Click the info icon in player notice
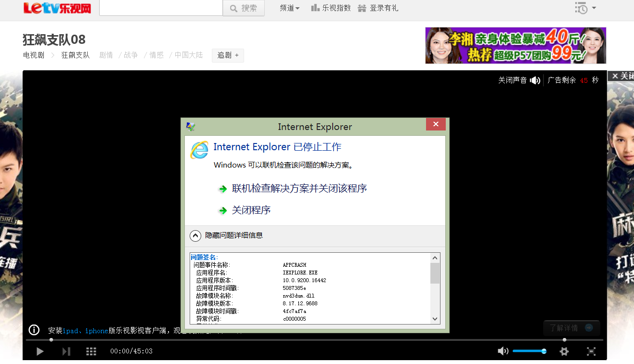The image size is (634, 364). [34, 330]
